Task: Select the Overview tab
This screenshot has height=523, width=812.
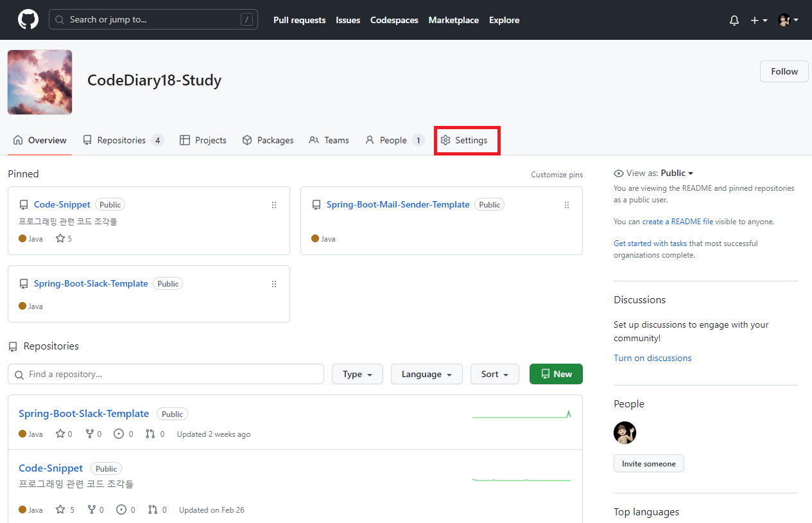Action: [40, 140]
